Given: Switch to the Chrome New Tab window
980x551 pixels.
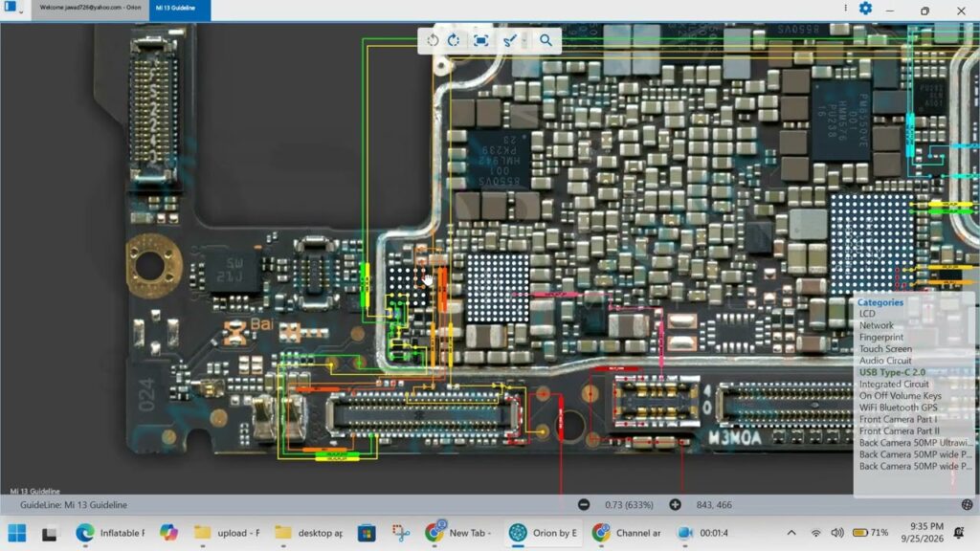Looking at the screenshot, I should [458, 533].
